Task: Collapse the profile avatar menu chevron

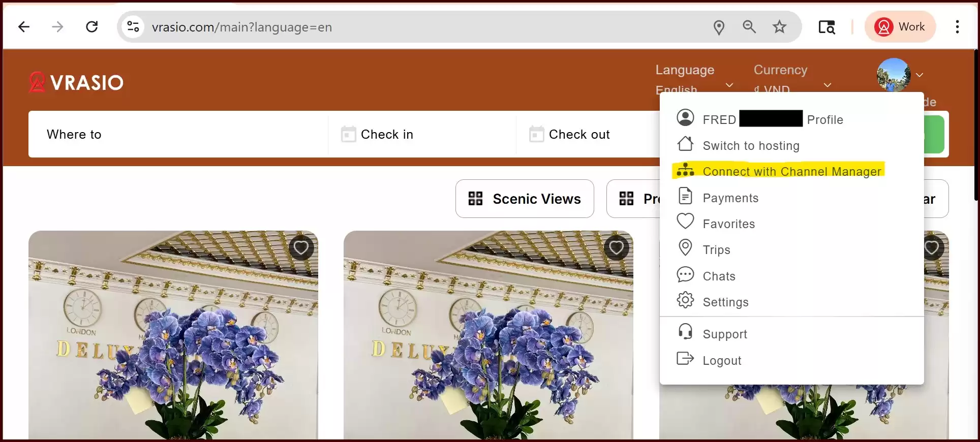Action: pyautogui.click(x=920, y=75)
